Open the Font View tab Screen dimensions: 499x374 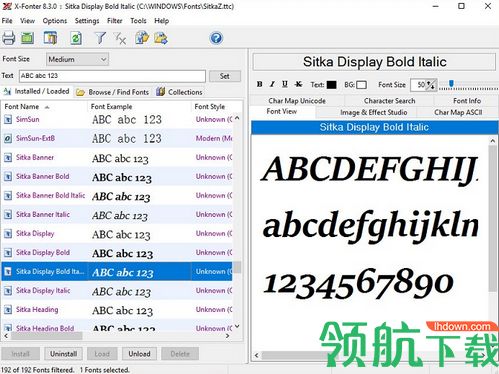(282, 112)
